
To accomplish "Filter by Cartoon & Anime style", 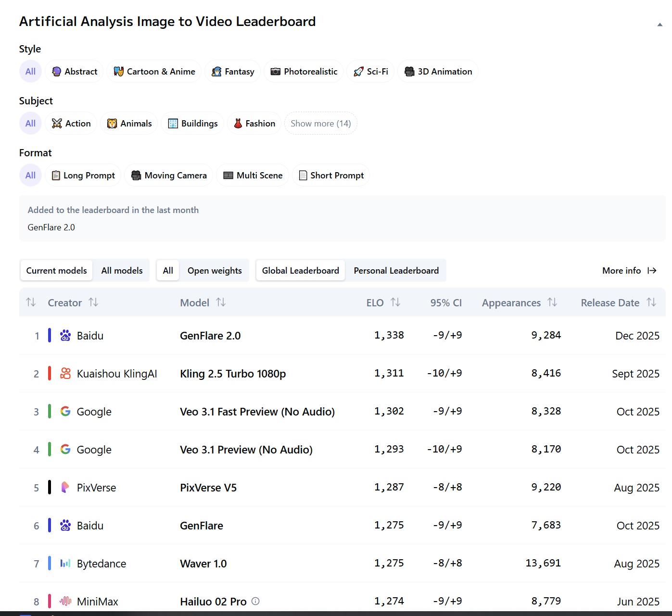I will click(154, 71).
